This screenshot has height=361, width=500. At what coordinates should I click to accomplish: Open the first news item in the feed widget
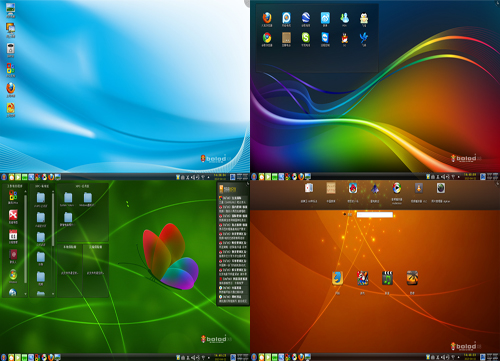pyautogui.click(x=233, y=200)
